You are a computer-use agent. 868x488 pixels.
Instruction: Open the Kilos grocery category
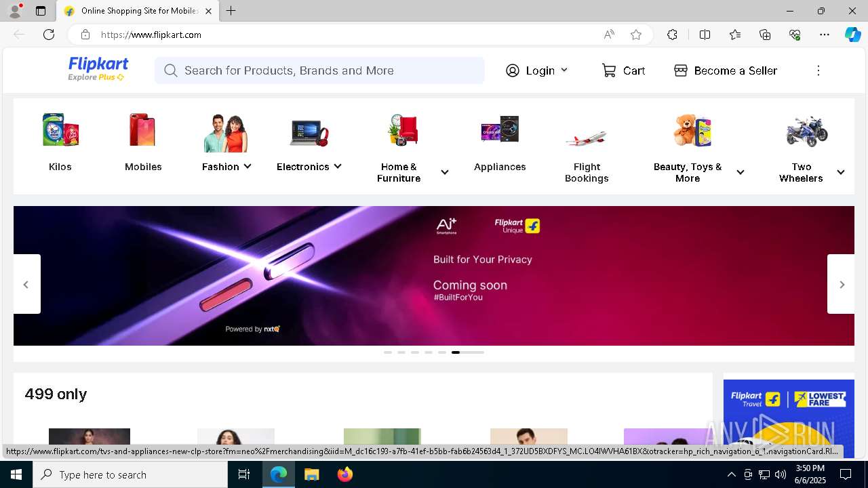coord(60,142)
